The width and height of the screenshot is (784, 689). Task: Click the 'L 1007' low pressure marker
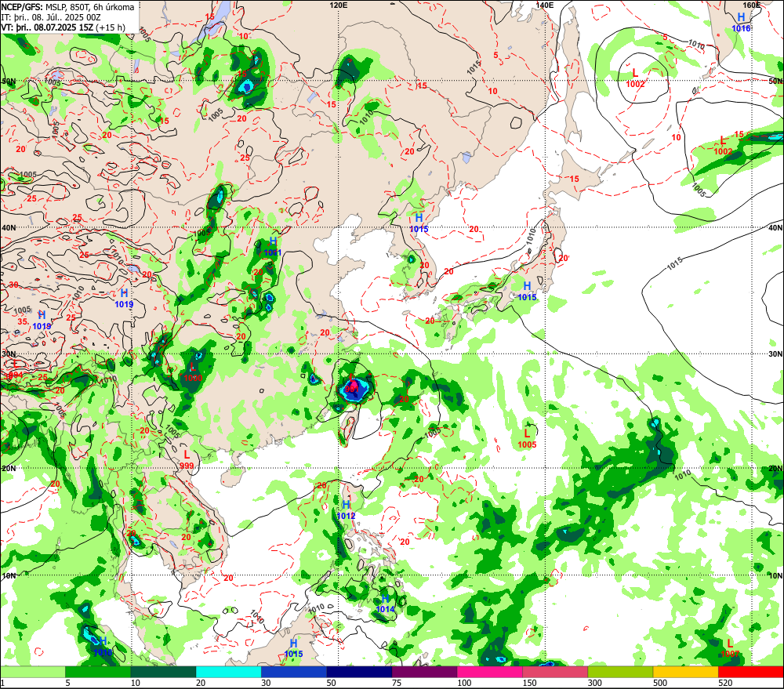point(730,648)
